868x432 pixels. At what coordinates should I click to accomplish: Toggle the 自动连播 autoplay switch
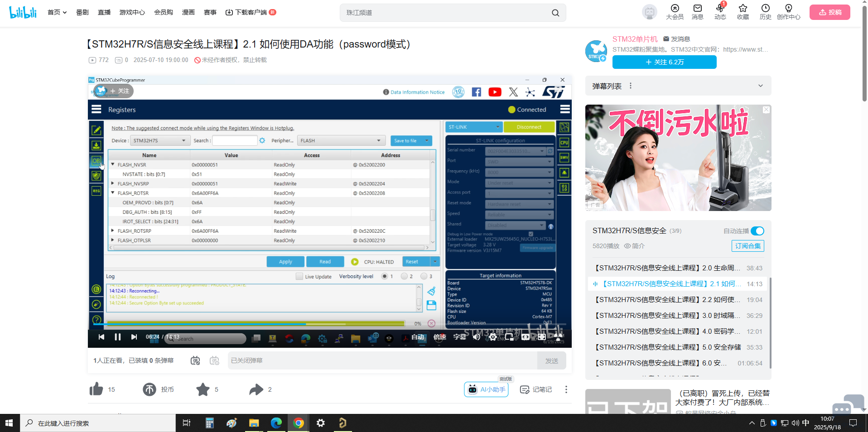tap(757, 231)
